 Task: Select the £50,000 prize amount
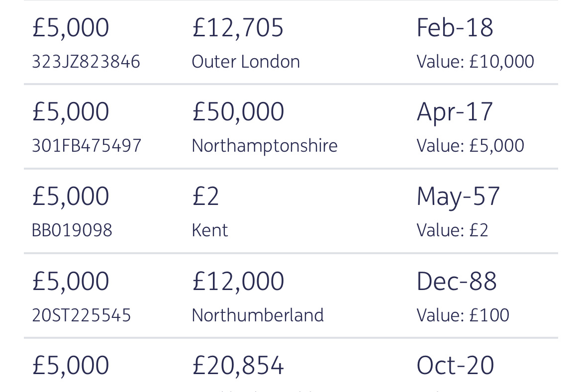point(238,112)
